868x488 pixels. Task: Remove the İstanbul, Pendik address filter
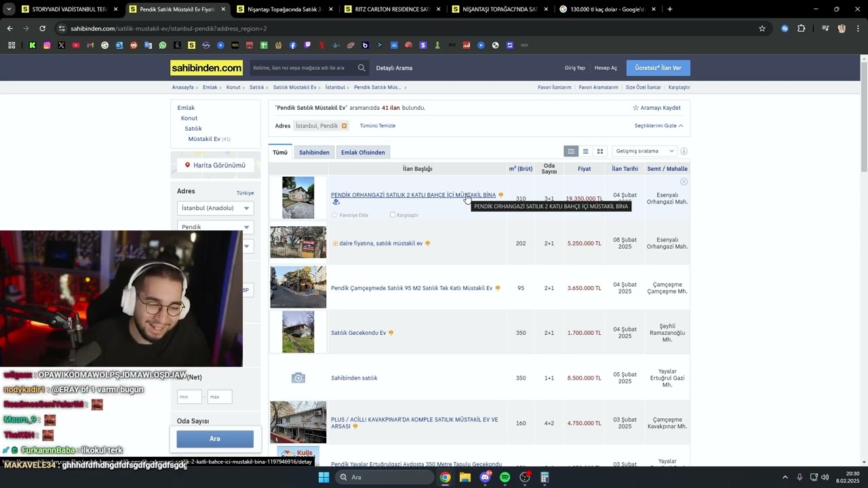point(344,126)
